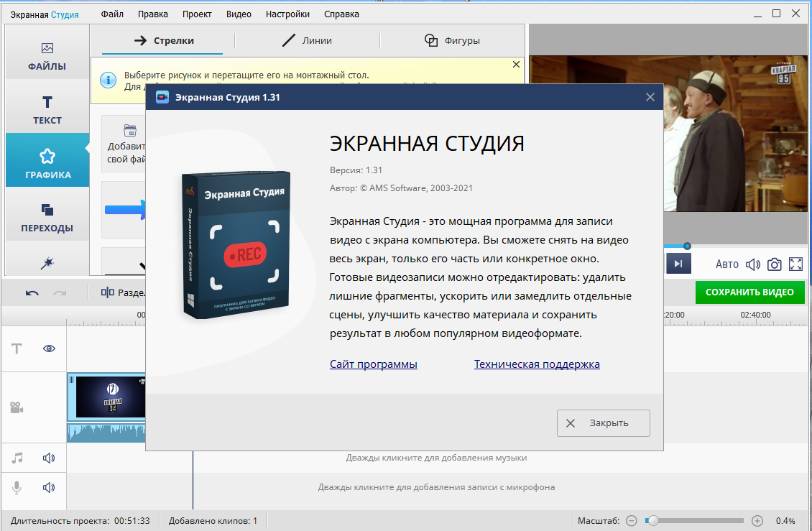Redo the last action
The height and width of the screenshot is (531, 812).
[60, 292]
